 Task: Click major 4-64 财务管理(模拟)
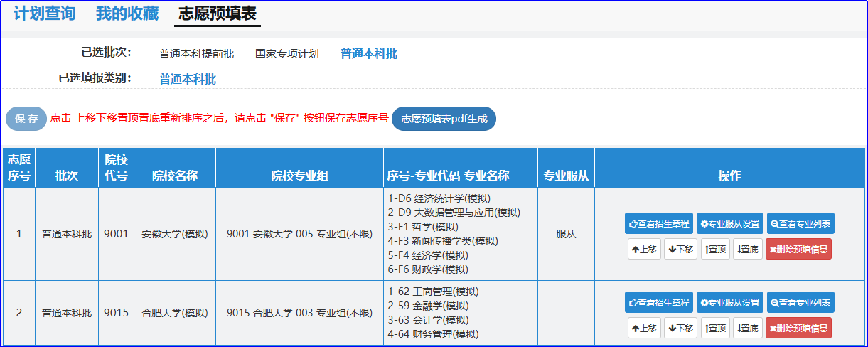point(434,334)
